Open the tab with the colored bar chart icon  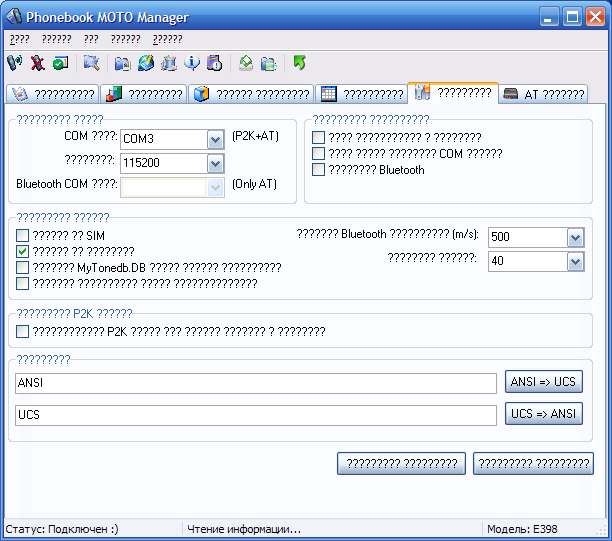(143, 94)
